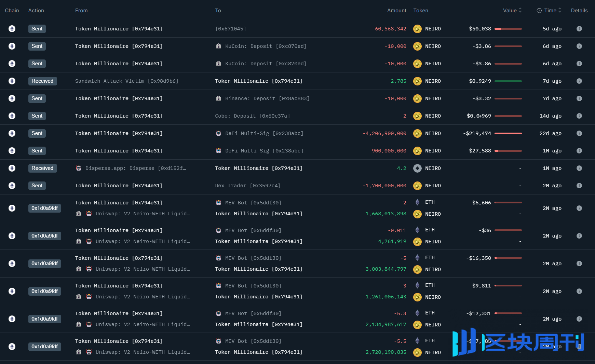This screenshot has width=595, height=364.
Task: Open details icon for the -$6,606 swap row
Action: tap(579, 208)
